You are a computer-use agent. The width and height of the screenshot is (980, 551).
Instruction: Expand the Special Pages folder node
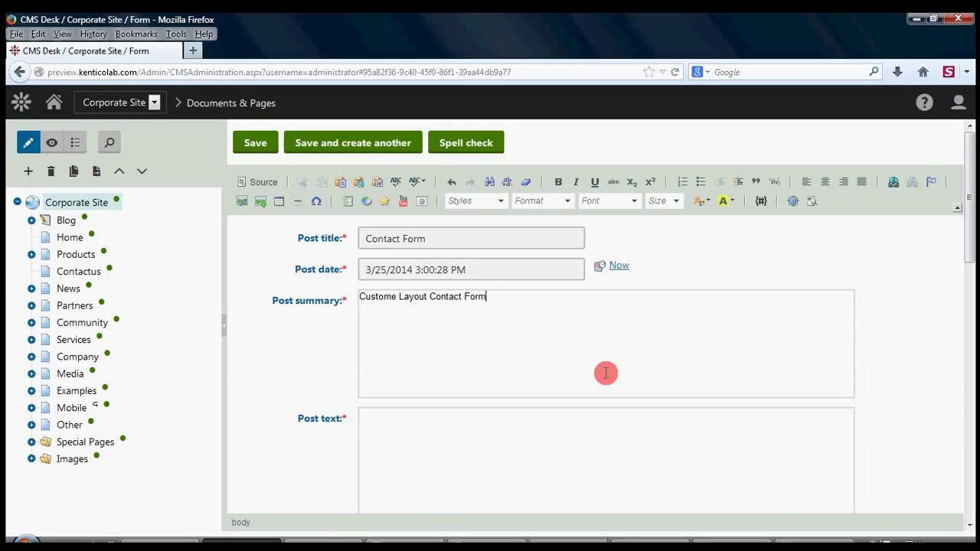(31, 442)
